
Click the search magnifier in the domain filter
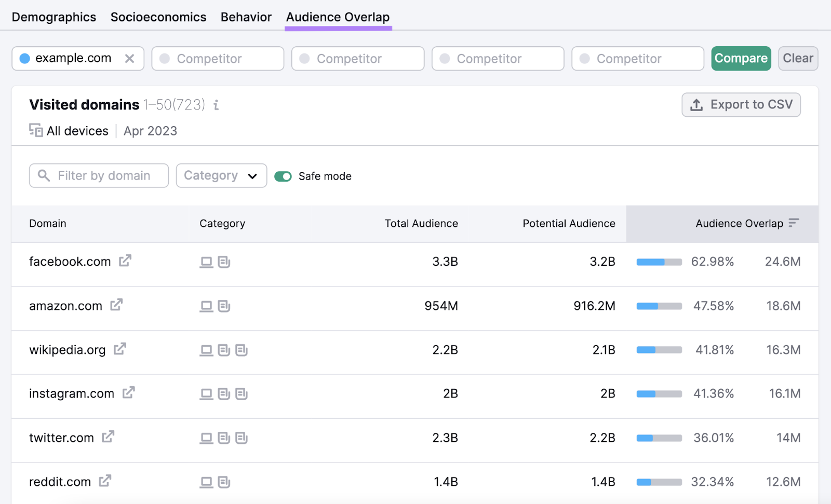pos(44,175)
